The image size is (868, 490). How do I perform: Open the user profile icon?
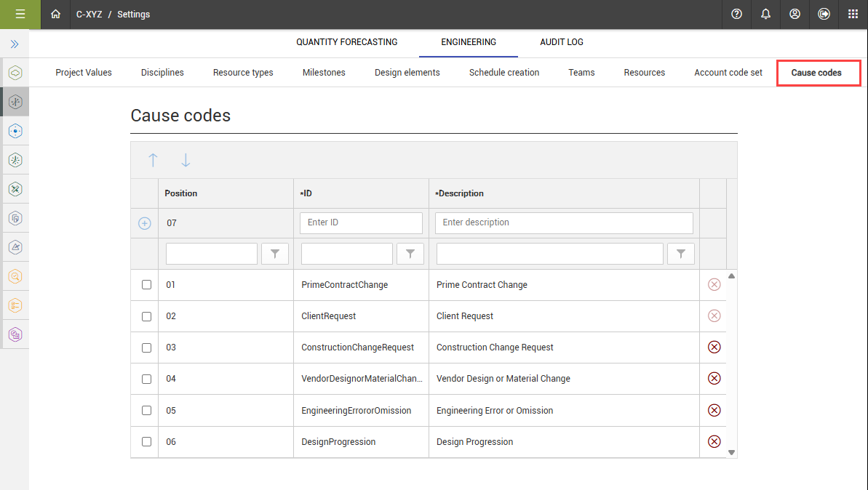(x=795, y=14)
